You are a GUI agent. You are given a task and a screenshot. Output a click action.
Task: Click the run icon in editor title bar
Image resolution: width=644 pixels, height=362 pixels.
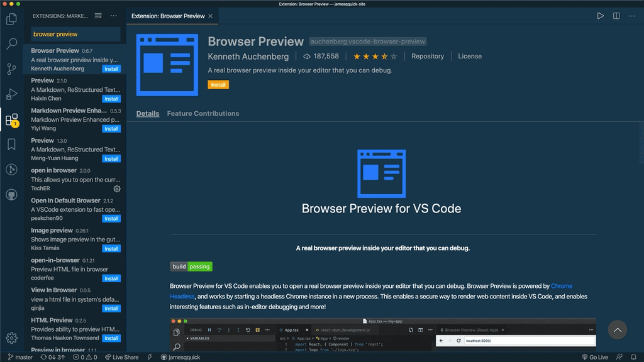click(x=600, y=16)
